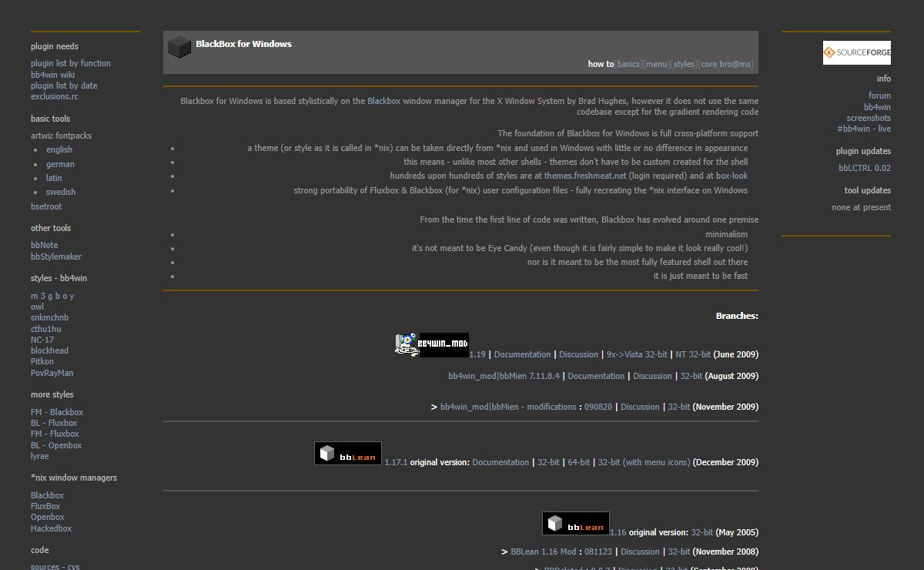Screen dimensions: 924x570
Task: Download the 9x->Vista 32-bit build
Action: coord(637,354)
